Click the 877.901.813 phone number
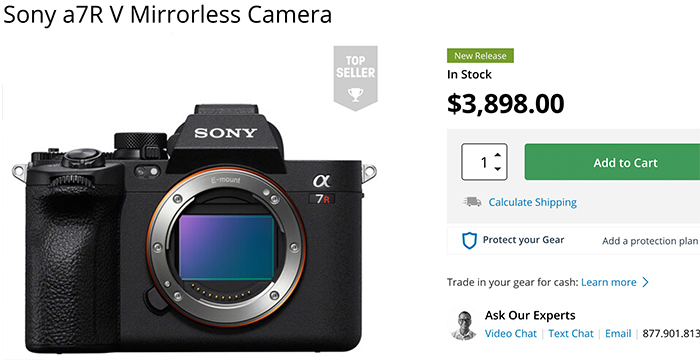The image size is (700, 360). pos(671,334)
